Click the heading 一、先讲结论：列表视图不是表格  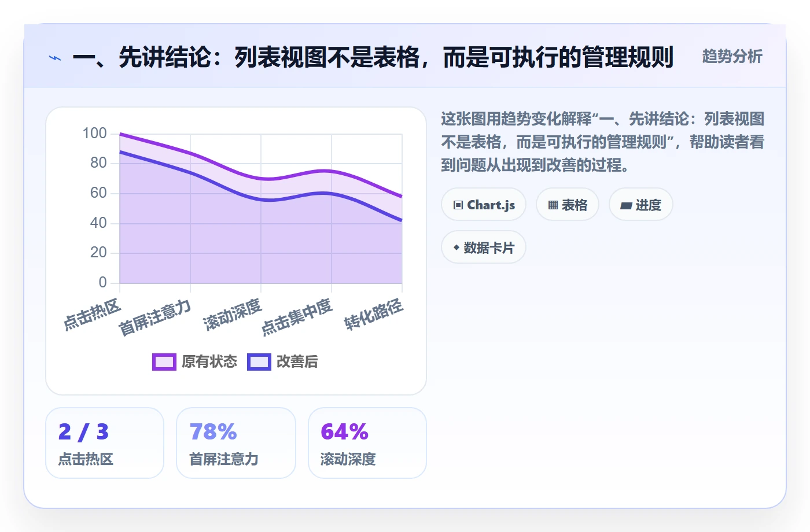click(373, 57)
